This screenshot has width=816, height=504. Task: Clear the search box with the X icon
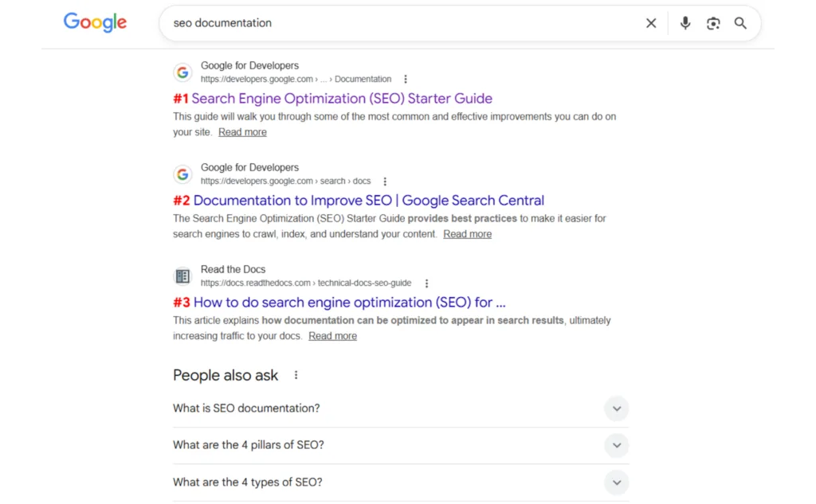tap(651, 24)
